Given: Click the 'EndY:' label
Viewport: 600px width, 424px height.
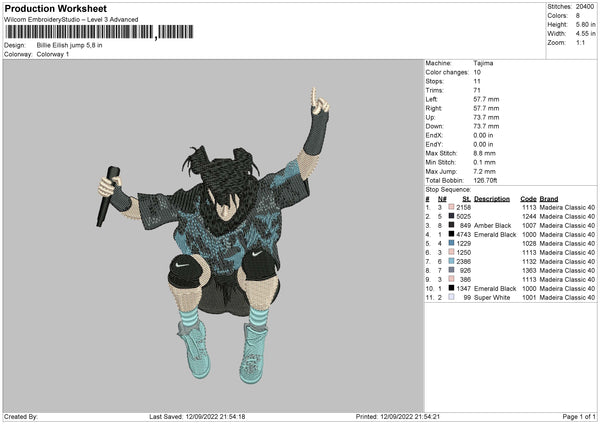Looking at the screenshot, I should [x=434, y=144].
